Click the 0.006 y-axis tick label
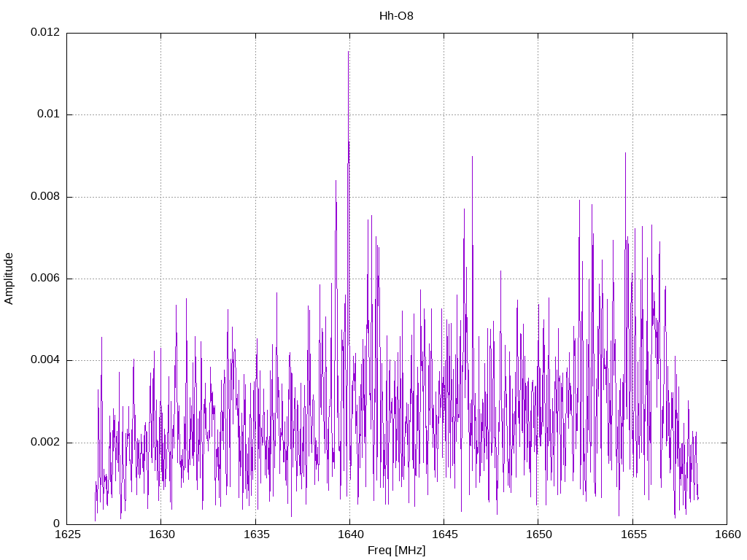Image resolution: width=747 pixels, height=560 pixels. coord(45,278)
